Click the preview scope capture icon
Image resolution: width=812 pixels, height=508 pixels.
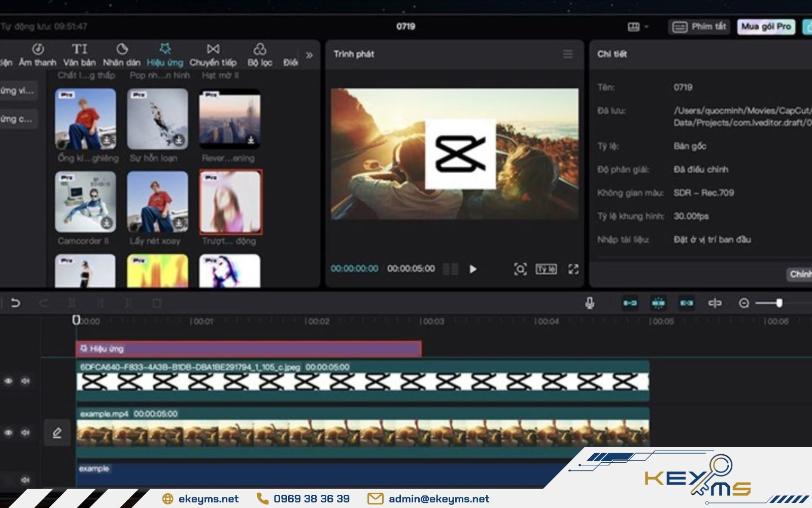(520, 269)
